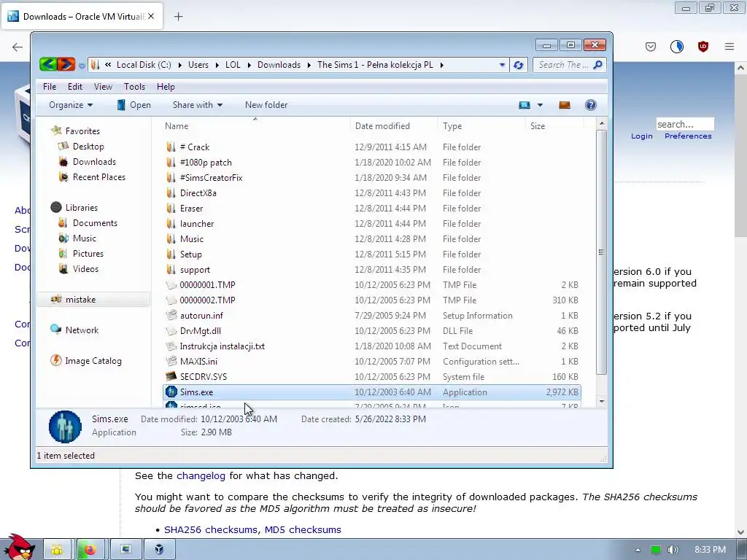Open the uBlock Origin browser extension
747x560 pixels.
[703, 46]
